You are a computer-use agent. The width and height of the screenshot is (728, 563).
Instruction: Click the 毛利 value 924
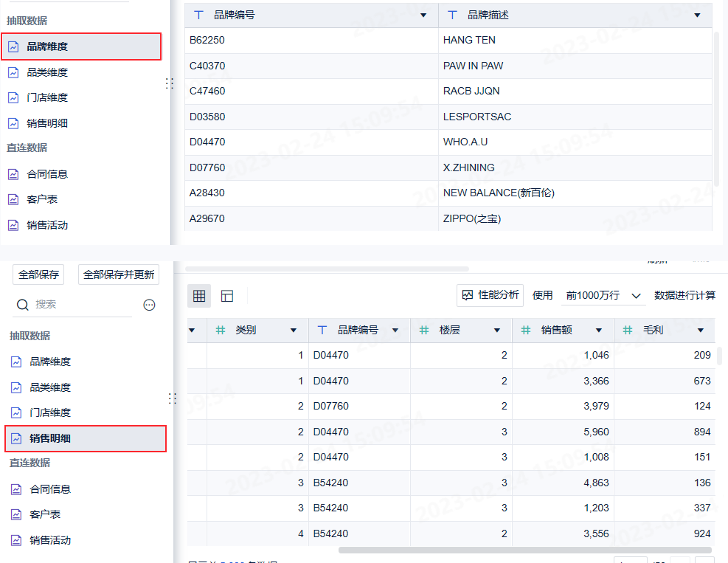(702, 533)
